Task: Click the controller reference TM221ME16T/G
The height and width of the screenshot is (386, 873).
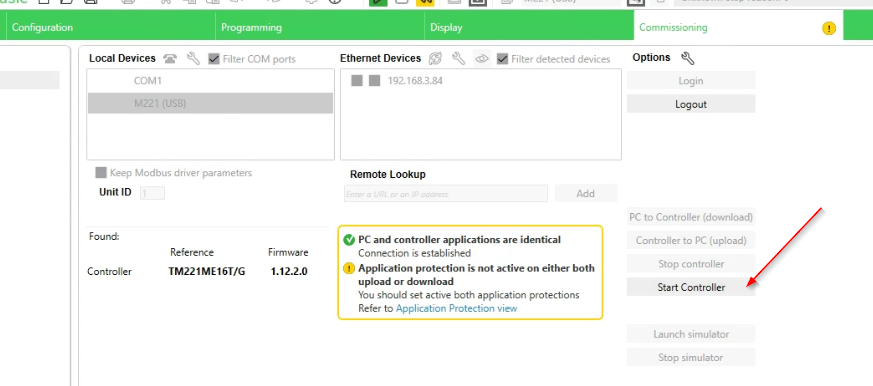Action: pyautogui.click(x=207, y=272)
